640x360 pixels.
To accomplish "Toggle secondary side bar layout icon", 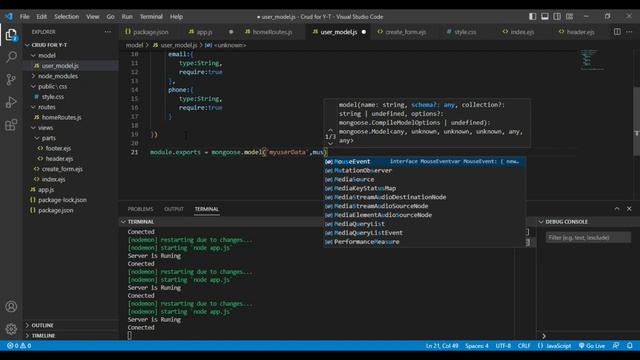I will pyautogui.click(x=557, y=16).
